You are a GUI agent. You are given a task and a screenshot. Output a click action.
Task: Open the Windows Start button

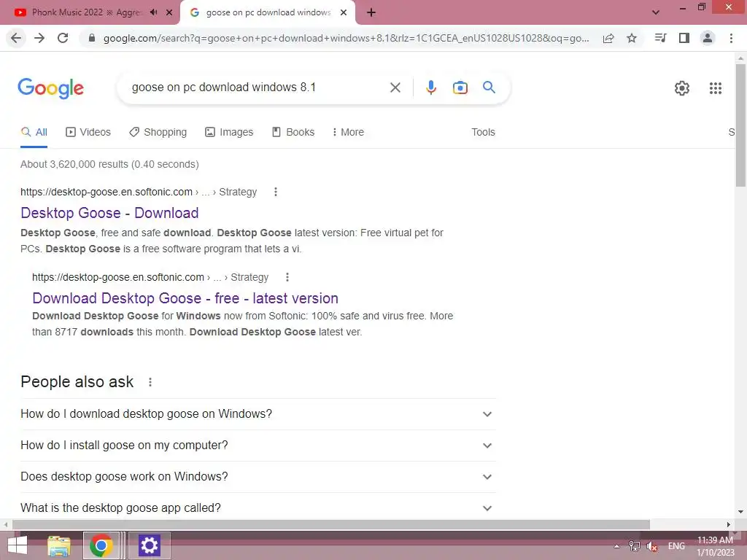18,545
